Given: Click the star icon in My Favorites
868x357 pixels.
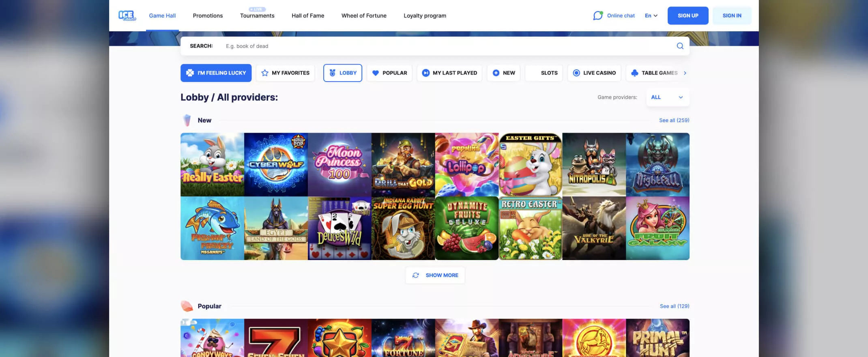Looking at the screenshot, I should pos(265,73).
